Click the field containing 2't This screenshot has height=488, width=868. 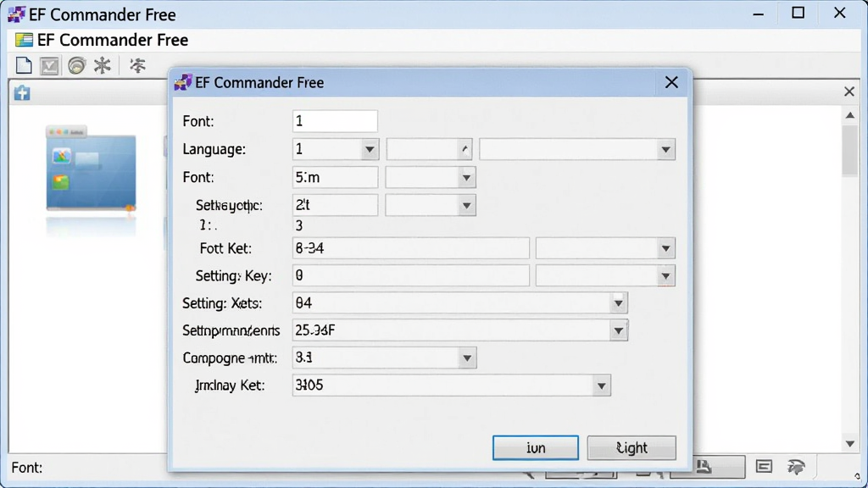click(x=335, y=205)
